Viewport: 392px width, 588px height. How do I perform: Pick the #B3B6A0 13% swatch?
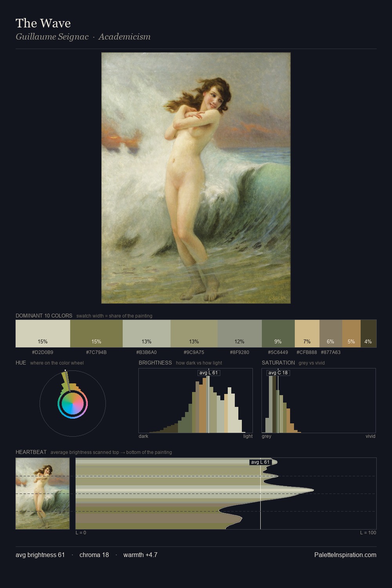[147, 334]
